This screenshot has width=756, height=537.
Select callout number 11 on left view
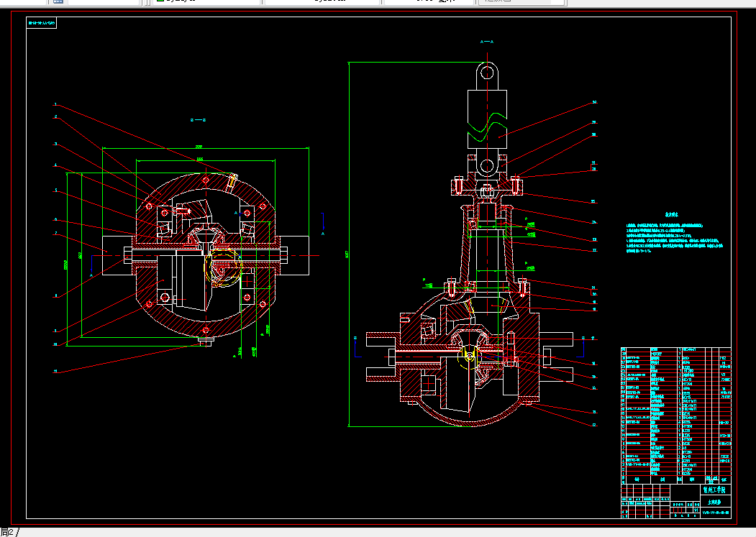point(55,371)
